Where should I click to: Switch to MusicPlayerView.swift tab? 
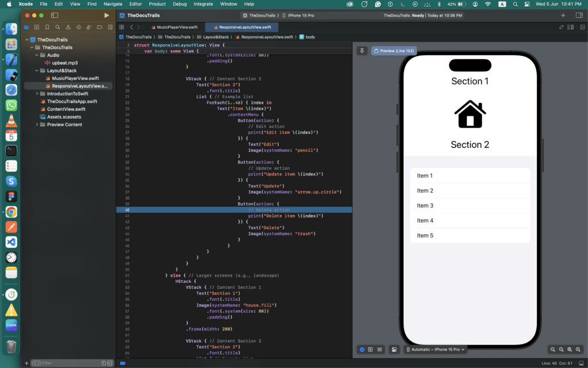[x=175, y=27]
